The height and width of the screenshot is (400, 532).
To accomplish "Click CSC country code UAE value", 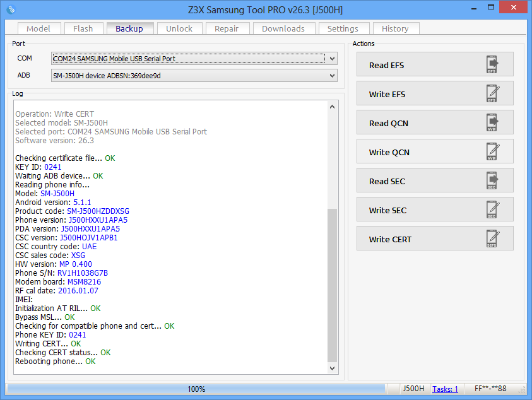I will click(89, 246).
